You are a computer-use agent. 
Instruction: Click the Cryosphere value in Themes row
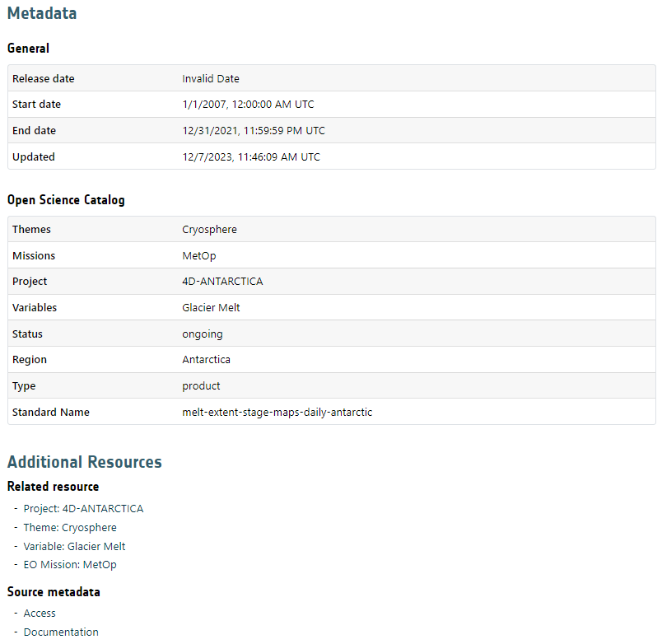[x=209, y=230]
